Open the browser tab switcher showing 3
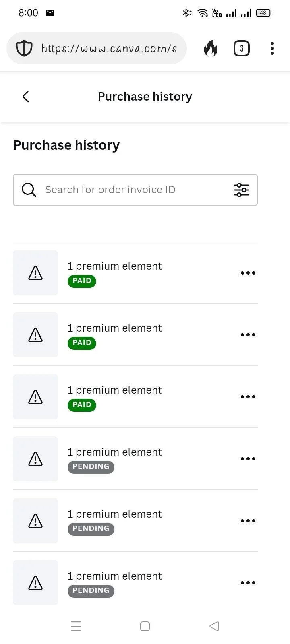 click(x=242, y=48)
